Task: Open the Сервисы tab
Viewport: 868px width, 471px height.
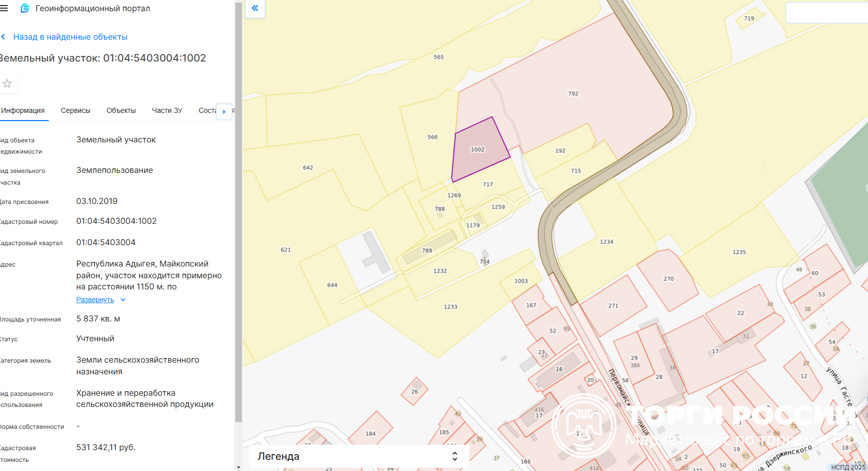Action: tap(75, 110)
